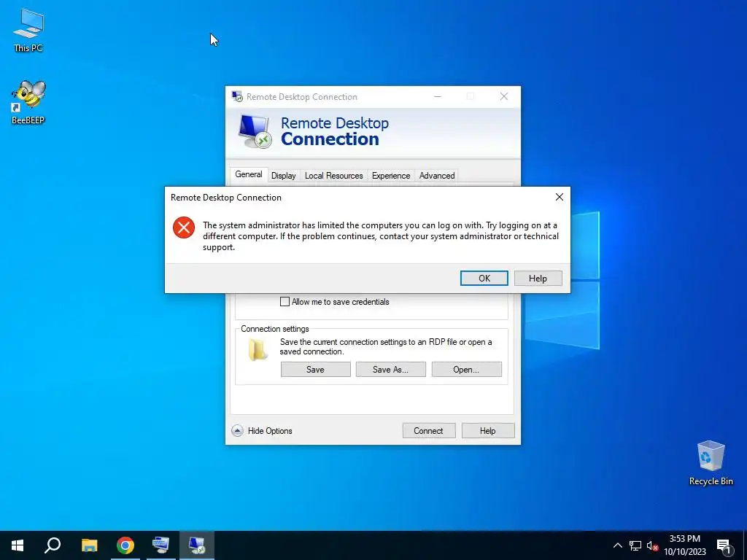Close the error dialog with X
The height and width of the screenshot is (560, 747).
click(x=560, y=197)
